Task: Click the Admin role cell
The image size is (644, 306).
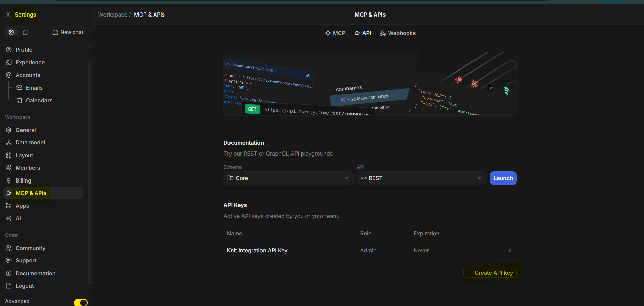Action: coord(368,250)
